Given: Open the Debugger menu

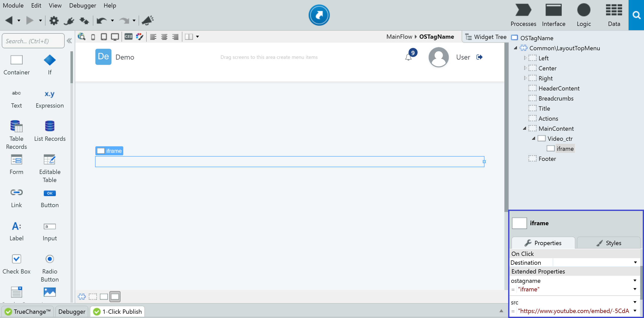Looking at the screenshot, I should (83, 5).
